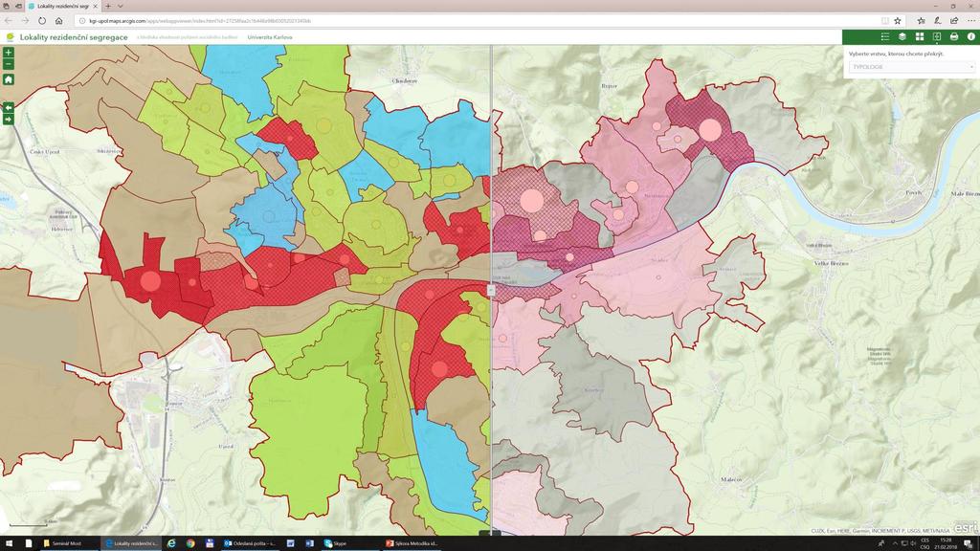This screenshot has width=980, height=551.
Task: Launch Chrome from the taskbar
Action: (x=190, y=543)
